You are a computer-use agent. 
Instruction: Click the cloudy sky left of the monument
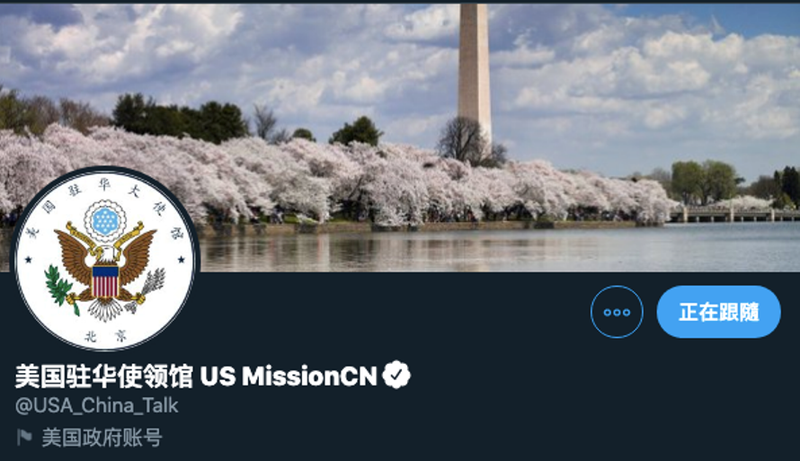click(300, 50)
